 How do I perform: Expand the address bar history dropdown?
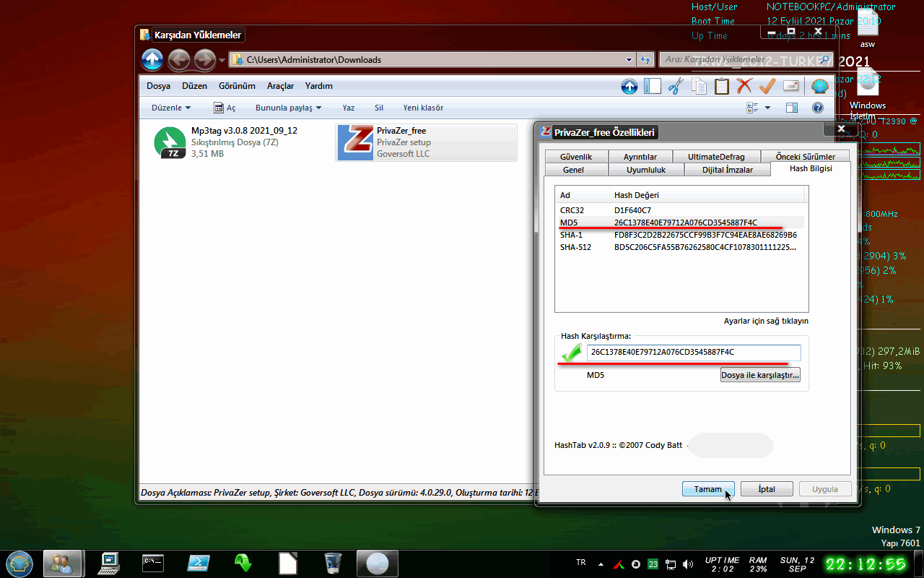[x=629, y=60]
